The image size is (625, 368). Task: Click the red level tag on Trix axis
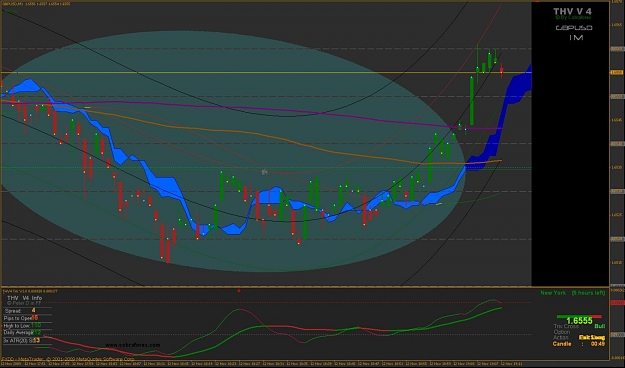[x=617, y=303]
